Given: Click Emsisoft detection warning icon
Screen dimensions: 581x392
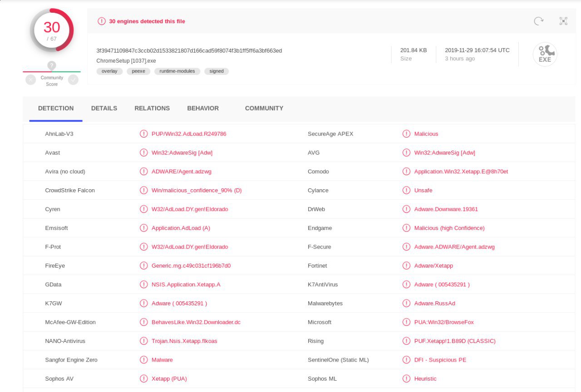Looking at the screenshot, I should coord(143,228).
